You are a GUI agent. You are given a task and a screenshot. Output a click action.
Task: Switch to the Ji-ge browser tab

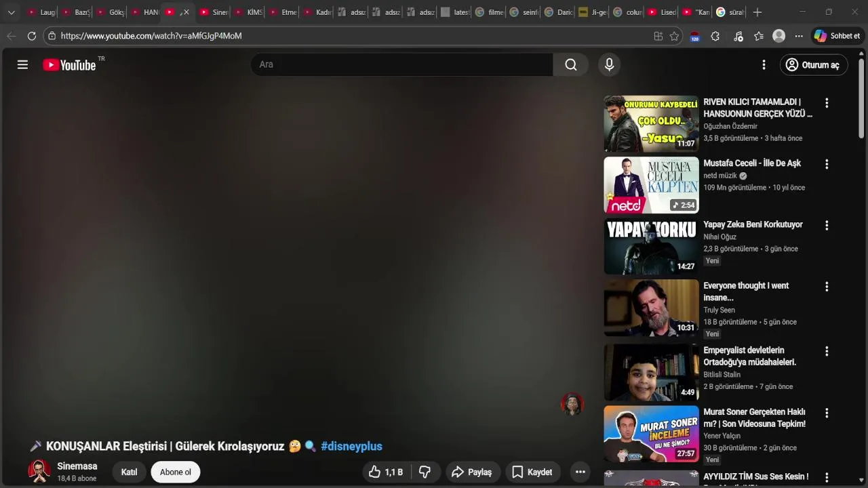(592, 12)
